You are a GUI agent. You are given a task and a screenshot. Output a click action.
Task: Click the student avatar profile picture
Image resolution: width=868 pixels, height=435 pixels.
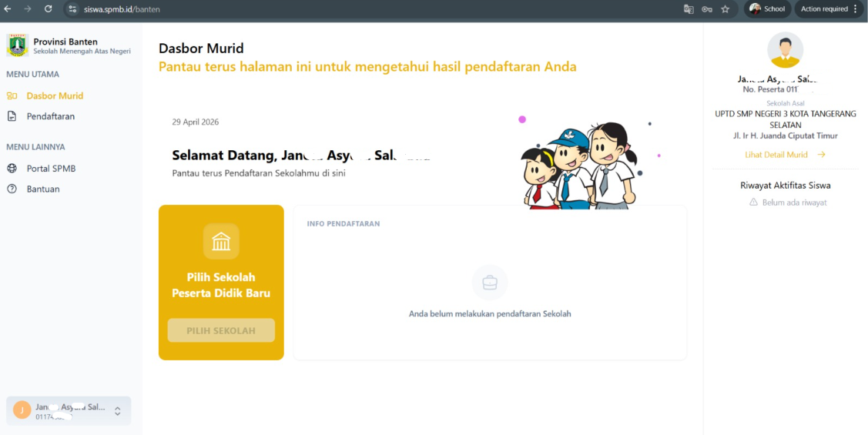785,50
